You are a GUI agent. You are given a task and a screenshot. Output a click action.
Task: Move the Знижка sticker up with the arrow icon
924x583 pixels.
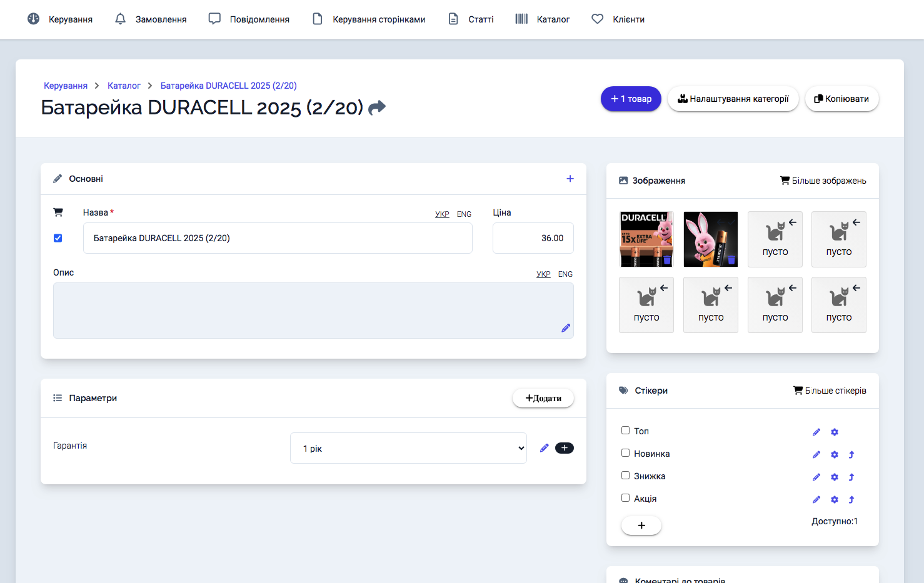pos(851,477)
